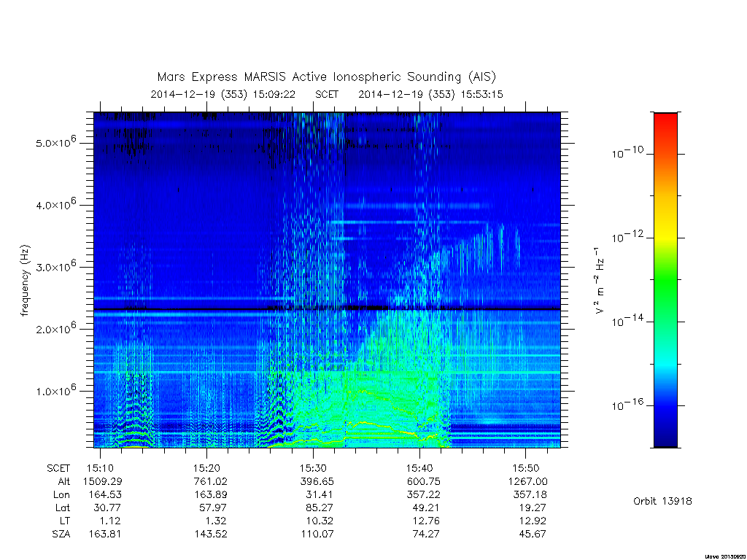Click the red top of the color bar

point(665,125)
